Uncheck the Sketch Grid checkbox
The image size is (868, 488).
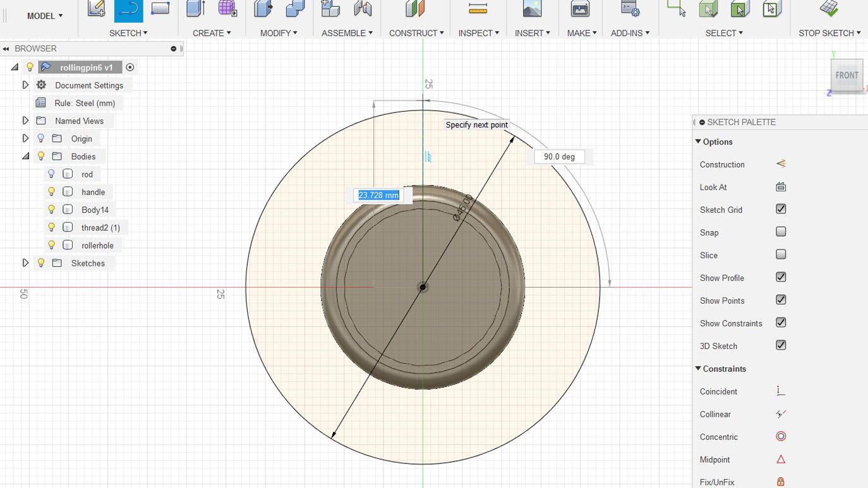point(781,209)
